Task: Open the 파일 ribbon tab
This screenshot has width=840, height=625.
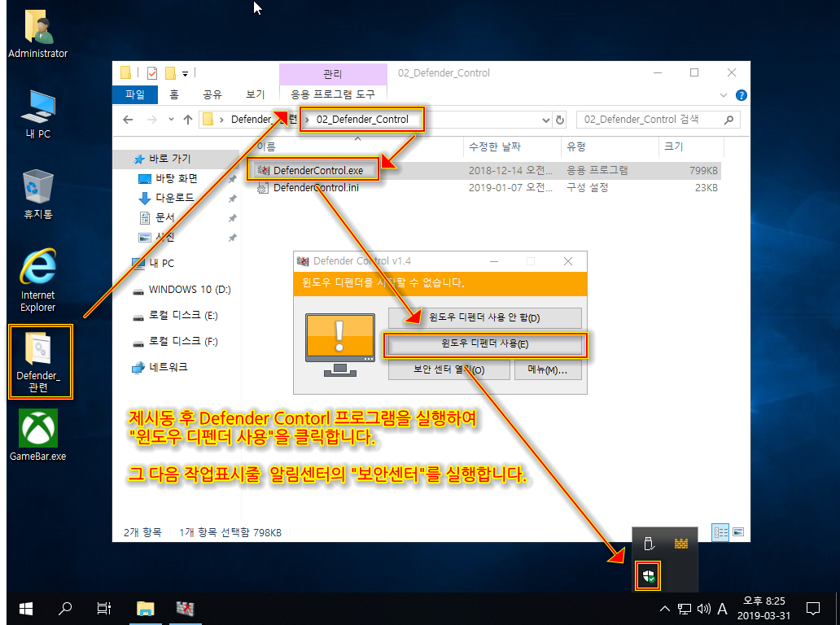Action: coord(135,94)
